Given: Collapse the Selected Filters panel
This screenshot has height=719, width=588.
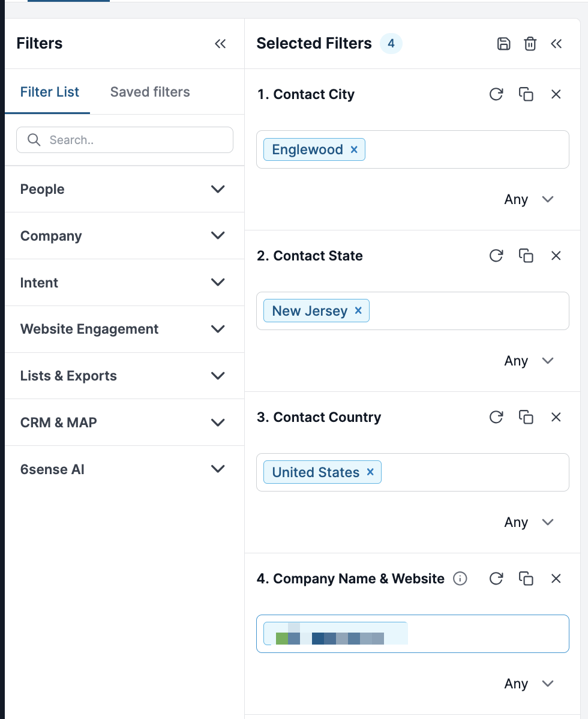Looking at the screenshot, I should pos(556,44).
